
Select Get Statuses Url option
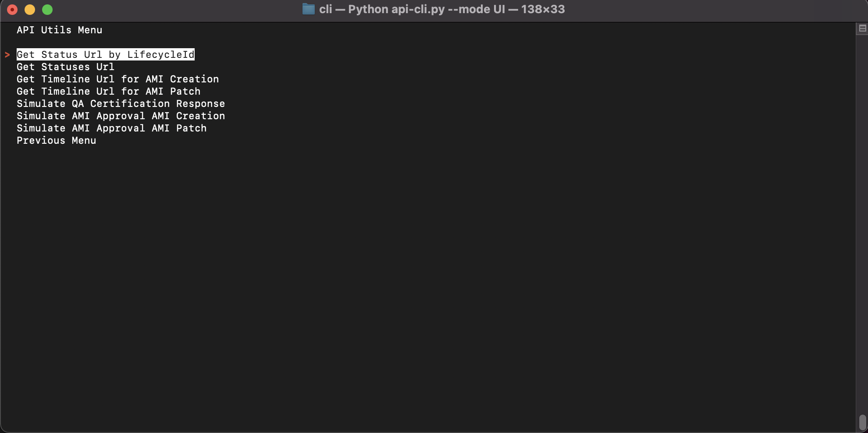(x=65, y=67)
